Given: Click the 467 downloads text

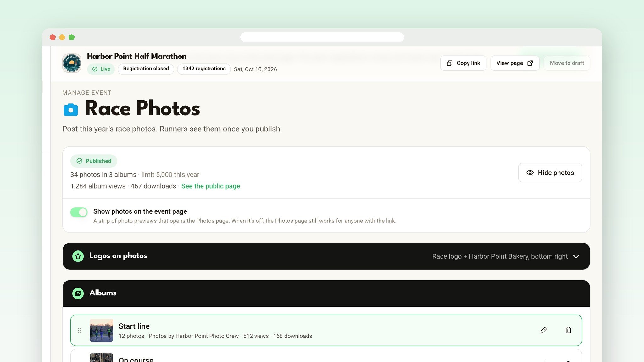Looking at the screenshot, I should coord(153,186).
